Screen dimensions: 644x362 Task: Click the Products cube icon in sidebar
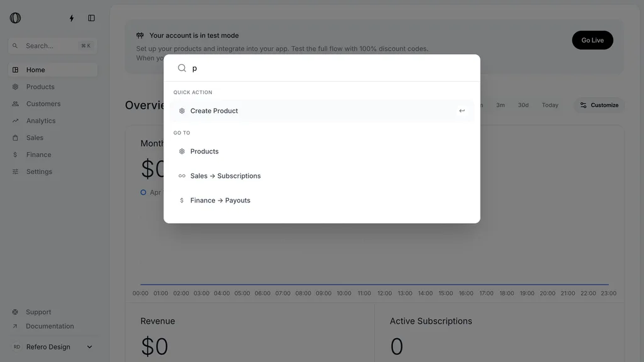coord(15,87)
